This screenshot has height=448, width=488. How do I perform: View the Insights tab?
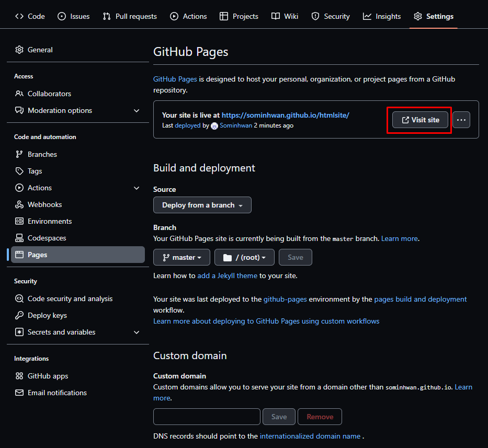pos(382,16)
